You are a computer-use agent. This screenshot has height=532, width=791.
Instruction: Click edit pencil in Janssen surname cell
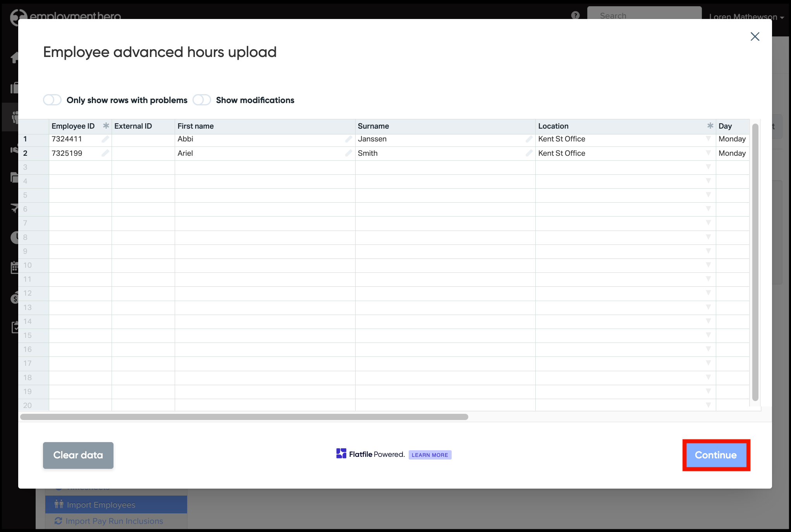pyautogui.click(x=529, y=139)
